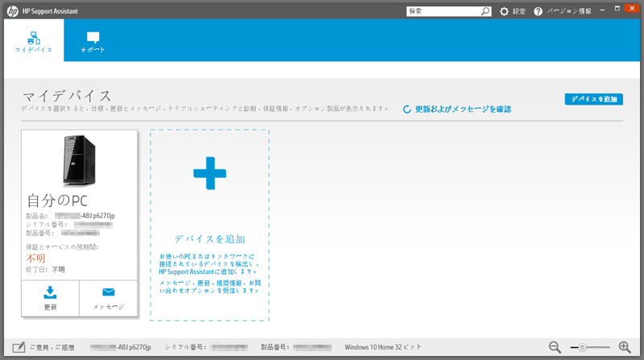Open the バージョン情報 label
This screenshot has height=360, width=644.
(x=569, y=11)
